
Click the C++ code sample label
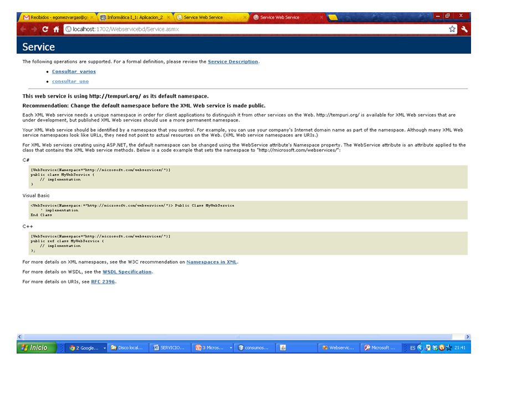point(28,226)
